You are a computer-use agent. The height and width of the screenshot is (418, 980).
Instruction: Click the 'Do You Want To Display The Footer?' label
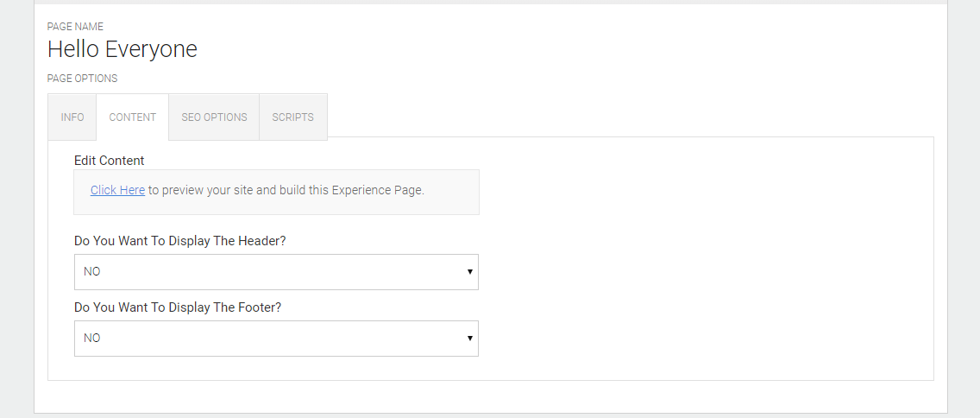179,307
